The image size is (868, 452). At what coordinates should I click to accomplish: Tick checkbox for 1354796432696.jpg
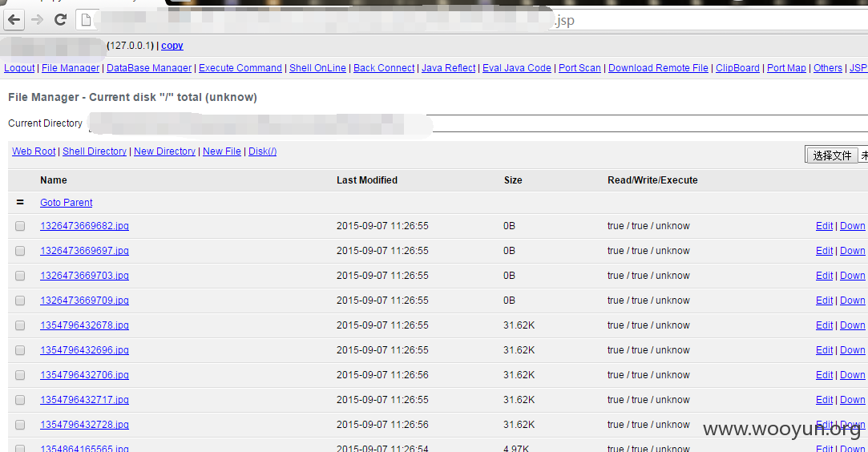(20, 350)
